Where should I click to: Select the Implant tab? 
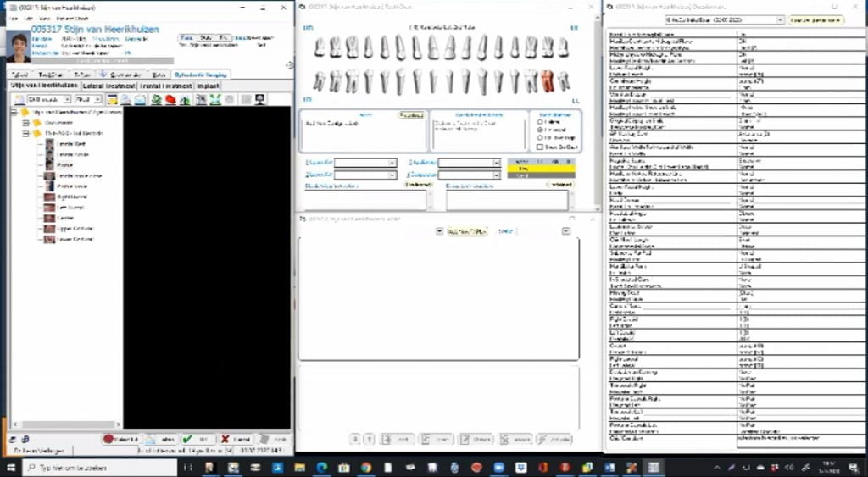point(209,86)
